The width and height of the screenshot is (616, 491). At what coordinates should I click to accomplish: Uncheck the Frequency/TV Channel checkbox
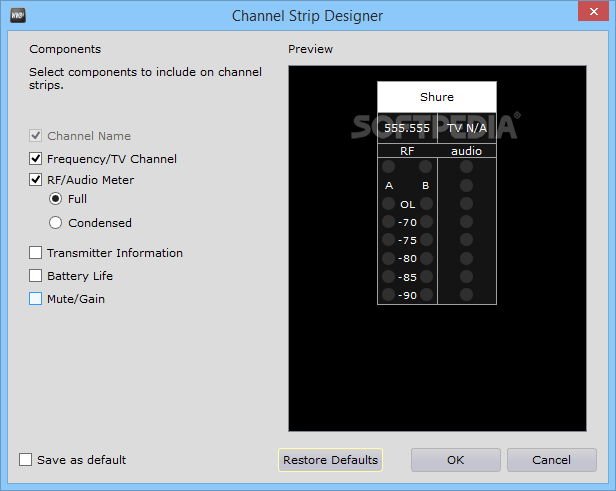point(35,159)
